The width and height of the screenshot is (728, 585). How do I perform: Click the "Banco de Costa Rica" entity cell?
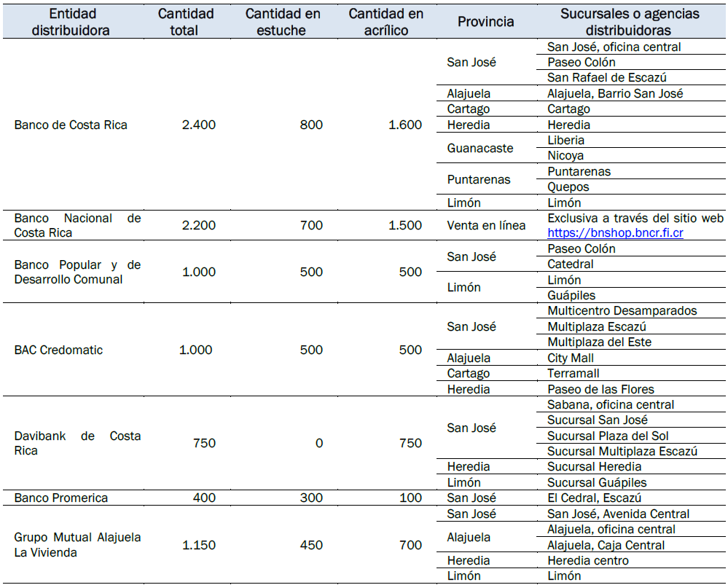[x=71, y=125]
